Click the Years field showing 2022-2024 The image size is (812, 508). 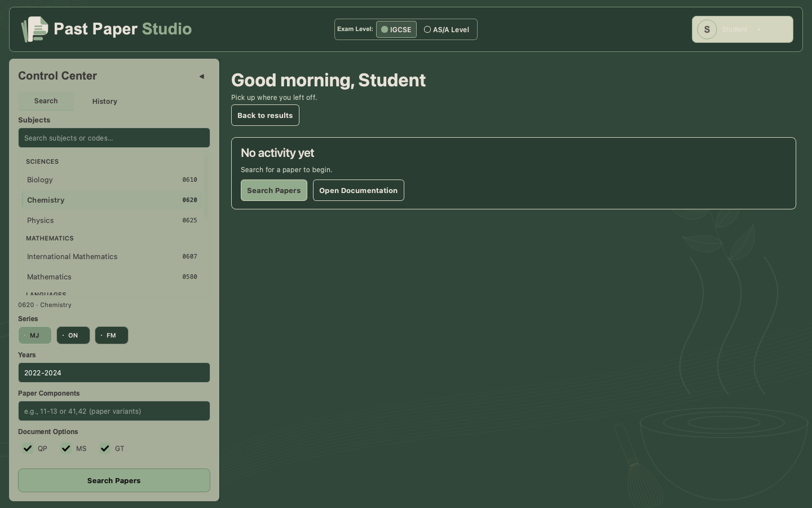pos(114,373)
